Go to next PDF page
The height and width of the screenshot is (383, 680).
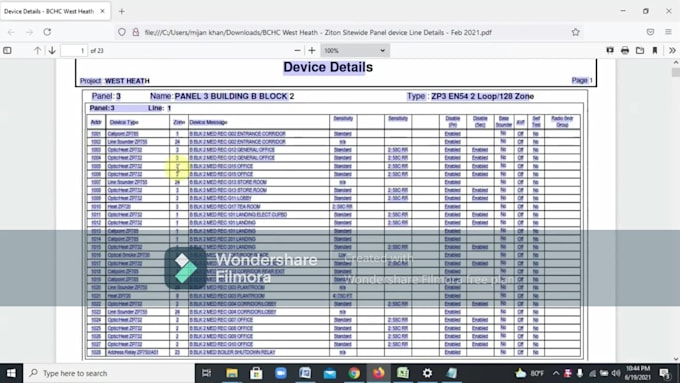[52, 51]
